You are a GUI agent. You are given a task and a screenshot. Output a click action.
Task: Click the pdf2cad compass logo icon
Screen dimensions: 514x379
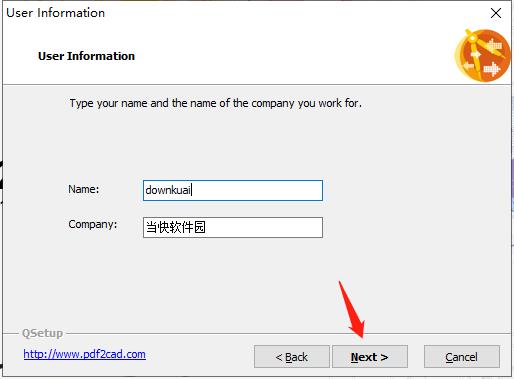point(482,55)
